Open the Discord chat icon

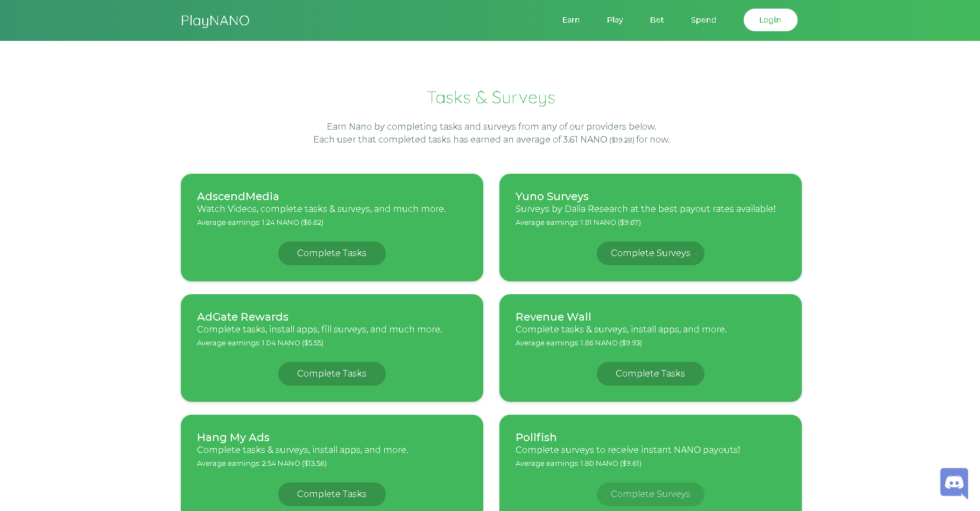point(954,483)
